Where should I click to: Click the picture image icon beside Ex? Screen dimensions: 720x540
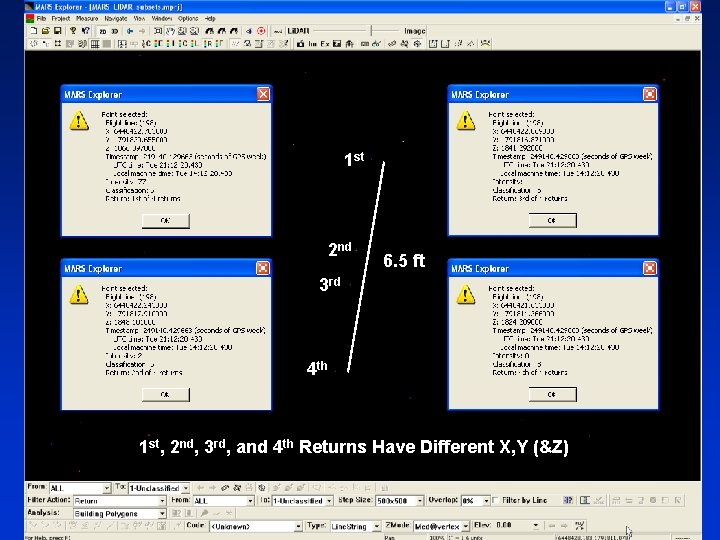point(337,44)
